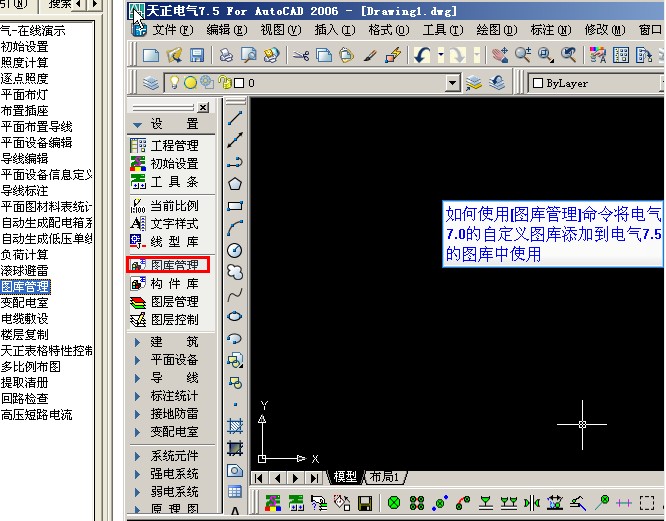Viewport: 666px width, 521px height.
Task: Click the last-tab navigation arrow button
Action: coord(314,479)
